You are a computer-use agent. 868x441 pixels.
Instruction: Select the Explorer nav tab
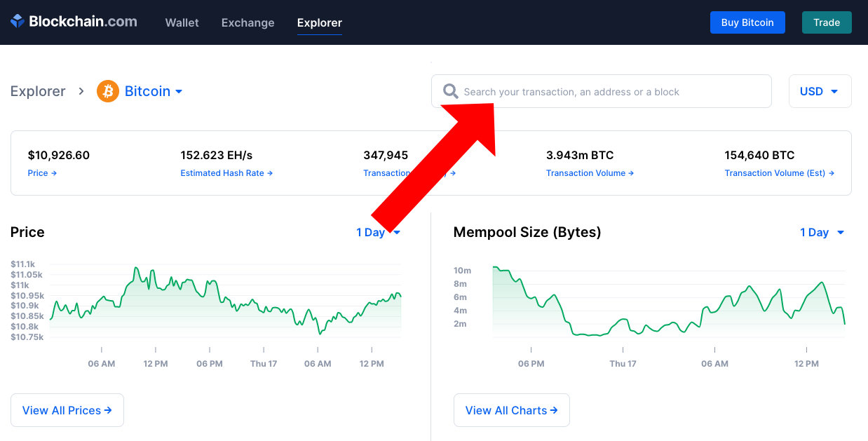[320, 22]
